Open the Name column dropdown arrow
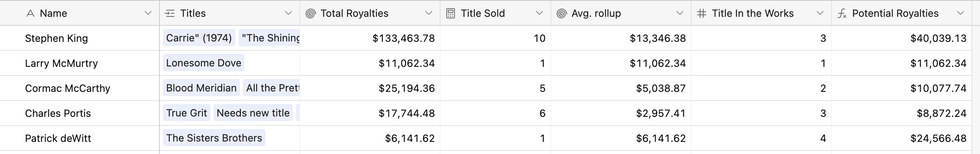This screenshot has height=154, width=980. point(148,13)
